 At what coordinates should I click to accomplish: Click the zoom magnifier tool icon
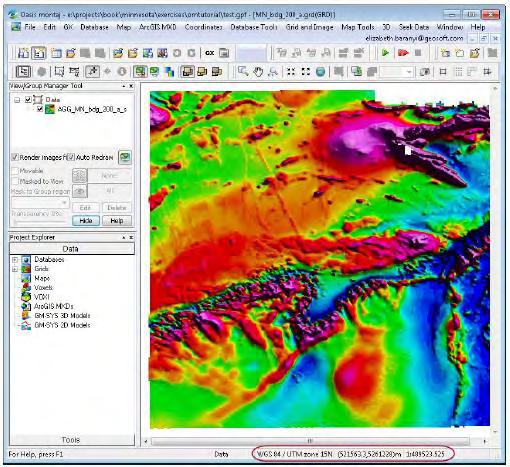click(x=243, y=72)
